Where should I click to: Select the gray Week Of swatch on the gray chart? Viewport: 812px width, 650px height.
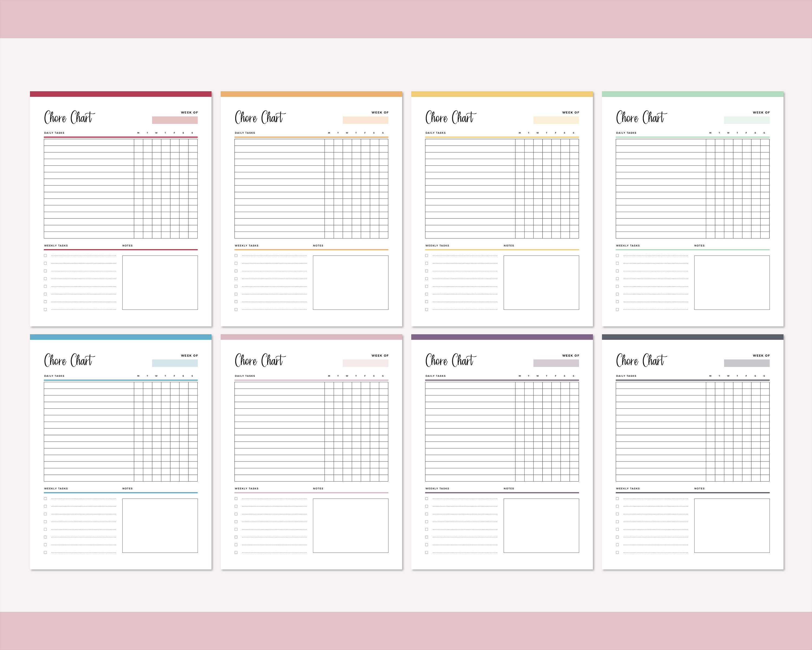746,363
